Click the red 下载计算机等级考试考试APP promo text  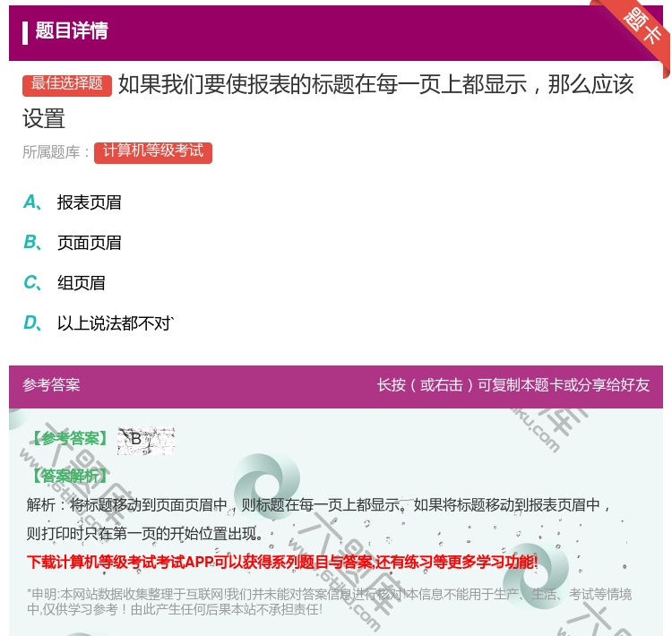tap(282, 562)
